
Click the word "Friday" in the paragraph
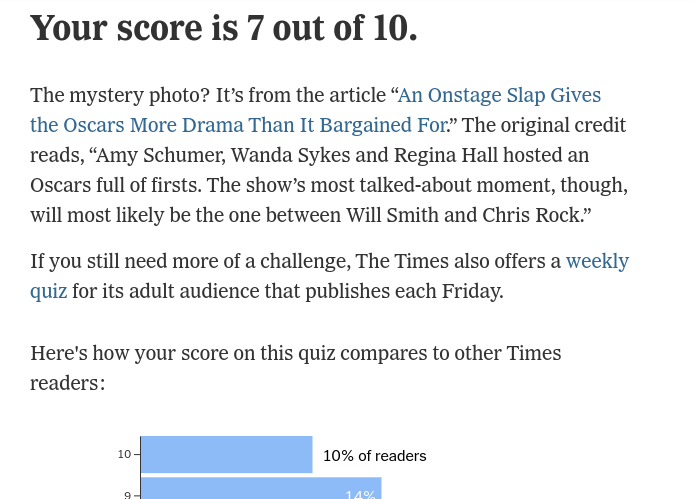pyautogui.click(x=469, y=292)
